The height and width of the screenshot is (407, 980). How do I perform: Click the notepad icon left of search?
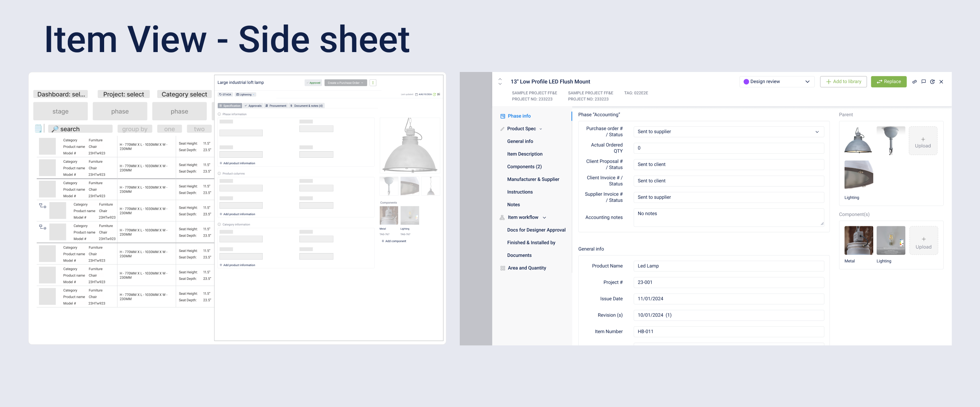[38, 129]
